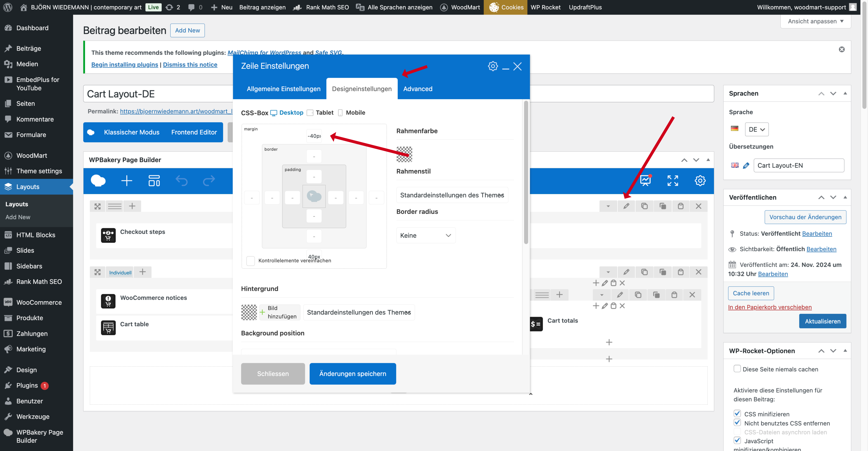Check Diese Seite niemals cachen

tap(737, 369)
